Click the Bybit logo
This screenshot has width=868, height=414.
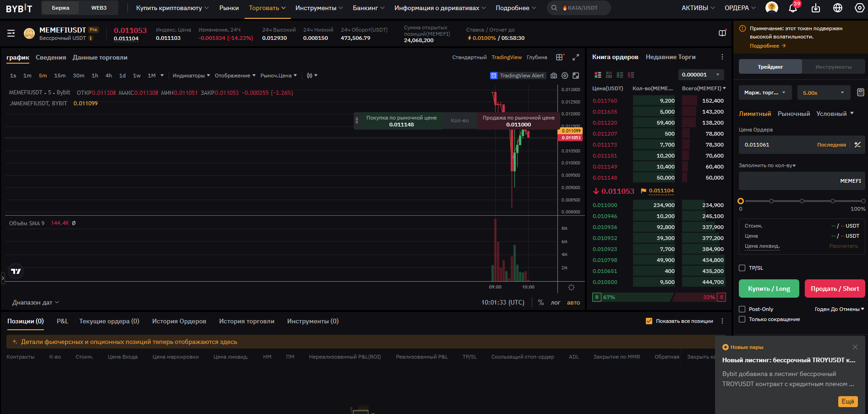coord(19,8)
